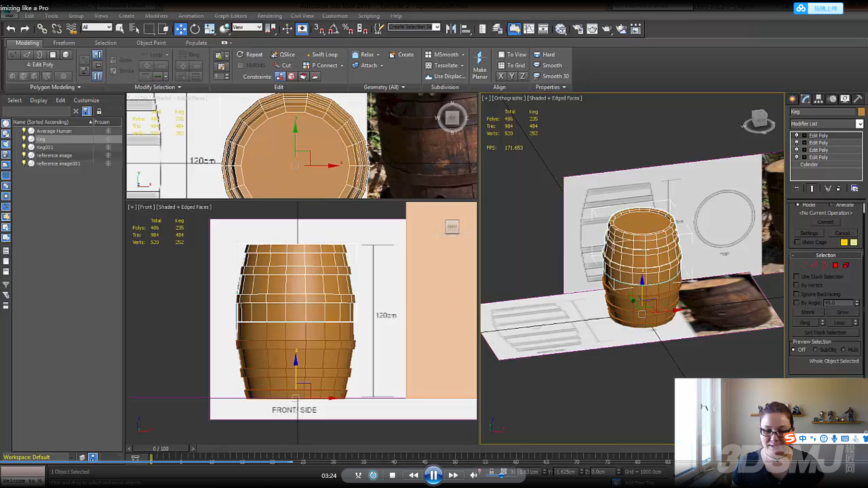Screen dimensions: 868x488
Task: Activate the Select and Rotate tool
Action: [x=195, y=29]
